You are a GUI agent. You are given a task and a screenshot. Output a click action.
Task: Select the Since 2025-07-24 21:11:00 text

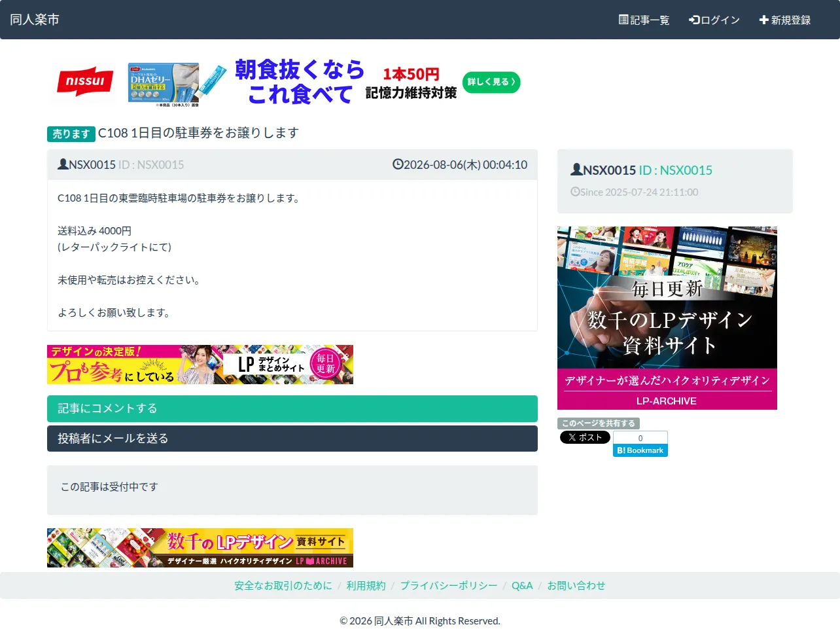click(x=639, y=192)
